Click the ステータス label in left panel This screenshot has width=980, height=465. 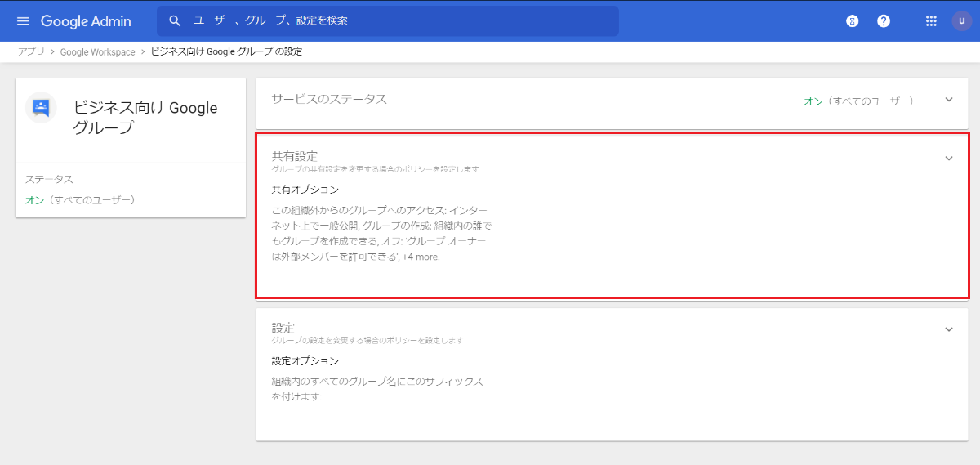[x=49, y=179]
